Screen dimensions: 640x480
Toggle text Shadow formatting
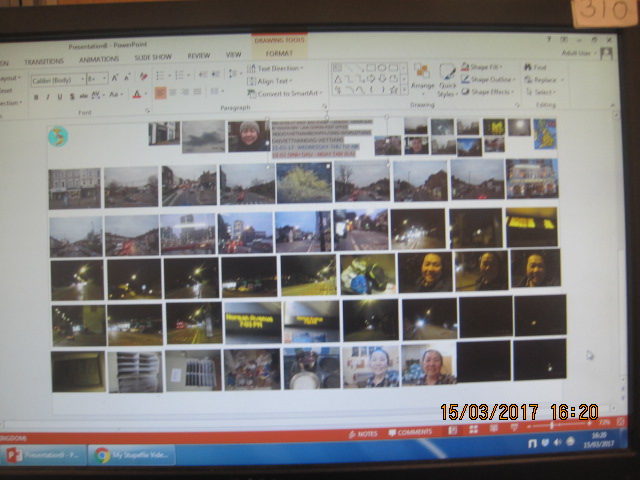click(x=72, y=97)
